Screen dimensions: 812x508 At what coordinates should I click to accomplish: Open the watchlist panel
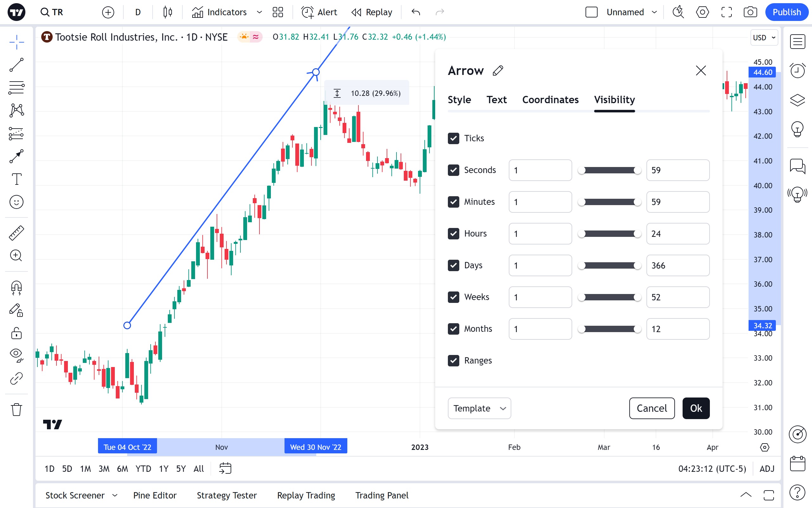[798, 42]
